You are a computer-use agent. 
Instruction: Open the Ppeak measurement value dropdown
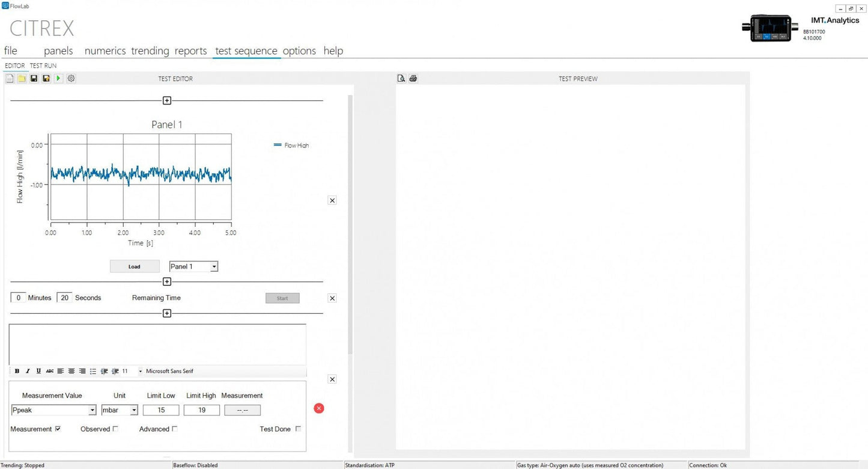(92, 410)
